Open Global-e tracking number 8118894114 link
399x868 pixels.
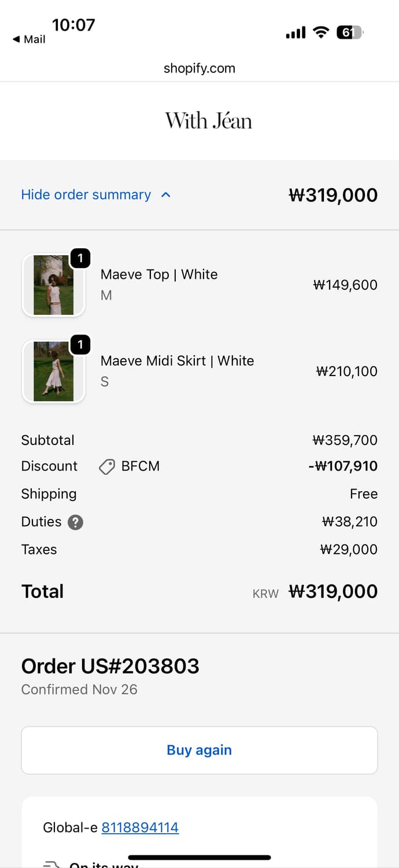140,827
